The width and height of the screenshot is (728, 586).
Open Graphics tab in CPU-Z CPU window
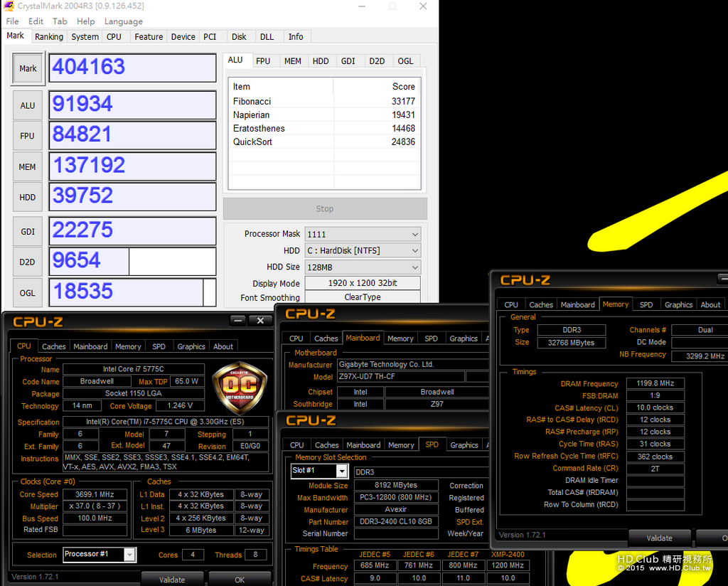click(x=191, y=346)
